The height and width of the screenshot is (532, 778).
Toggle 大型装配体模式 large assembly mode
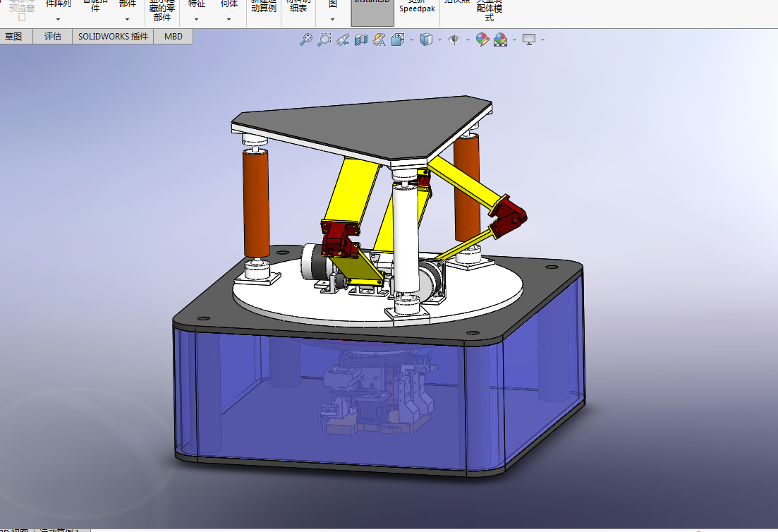coord(490,11)
